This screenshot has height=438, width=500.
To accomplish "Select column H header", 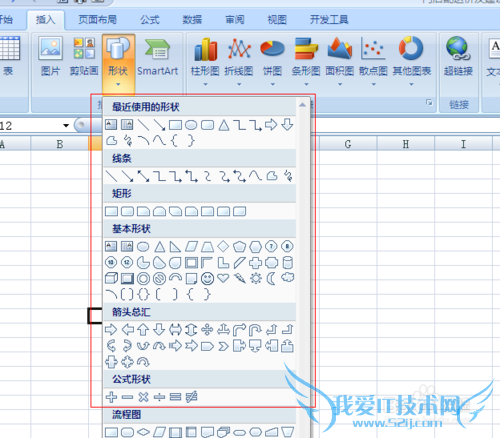I will click(x=406, y=144).
